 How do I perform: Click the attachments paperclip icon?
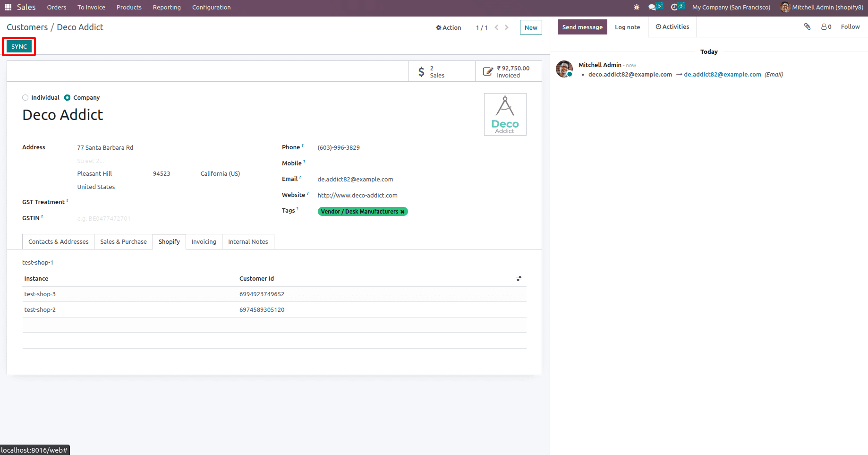(807, 26)
